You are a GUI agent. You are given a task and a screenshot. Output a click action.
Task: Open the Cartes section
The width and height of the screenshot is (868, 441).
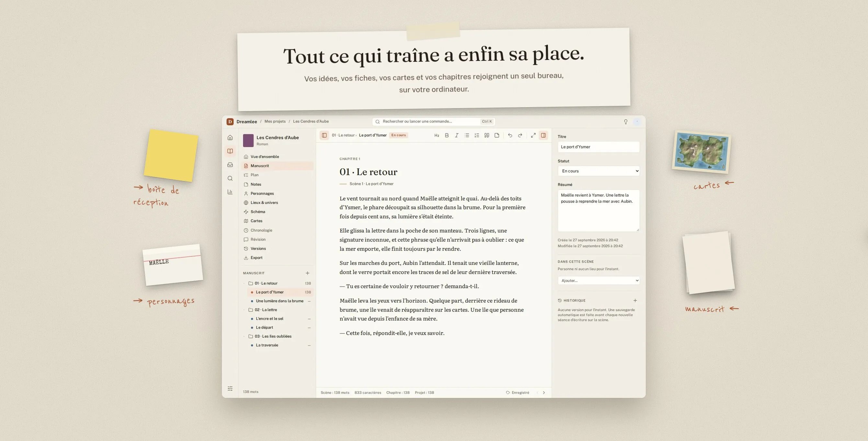278,221
